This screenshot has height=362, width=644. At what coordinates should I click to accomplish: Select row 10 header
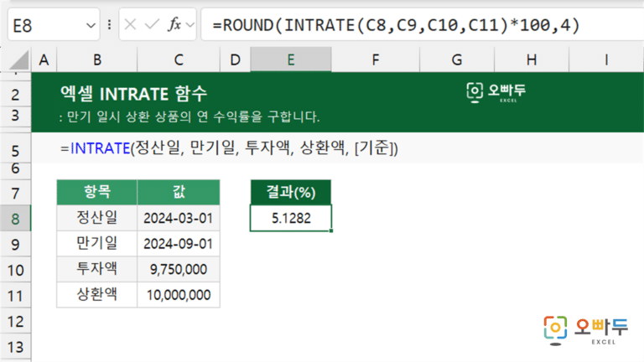[x=16, y=270]
